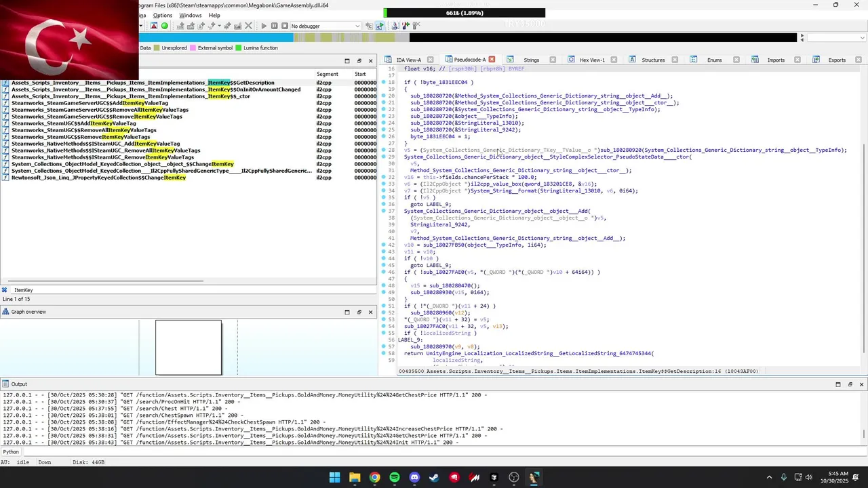Switch to the Exports tab

[x=837, y=60]
